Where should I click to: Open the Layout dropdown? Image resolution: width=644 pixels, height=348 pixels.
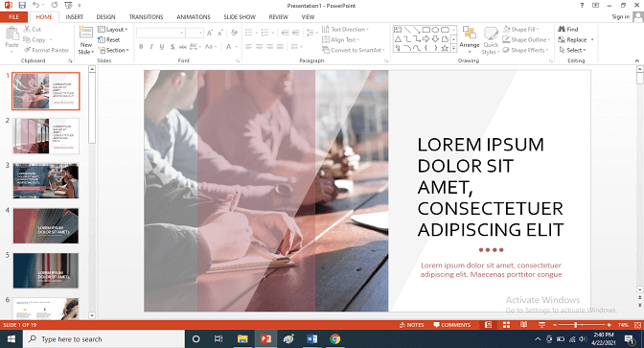point(113,29)
